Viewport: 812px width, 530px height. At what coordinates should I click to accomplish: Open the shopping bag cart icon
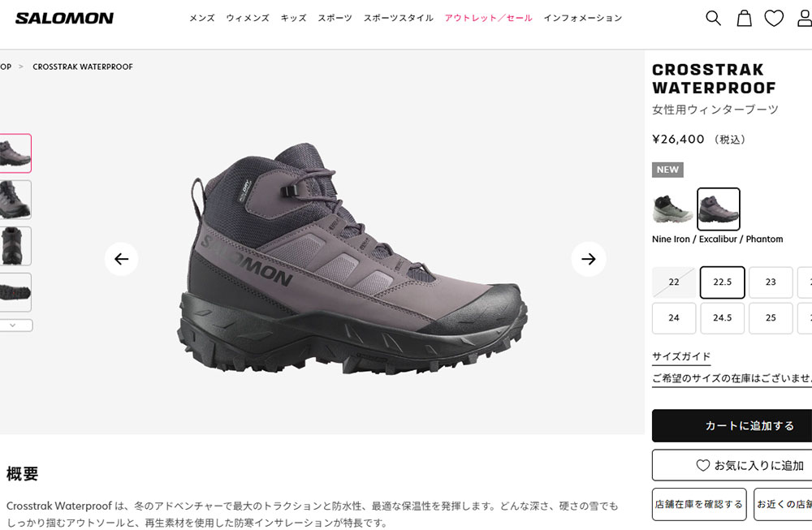click(x=744, y=18)
